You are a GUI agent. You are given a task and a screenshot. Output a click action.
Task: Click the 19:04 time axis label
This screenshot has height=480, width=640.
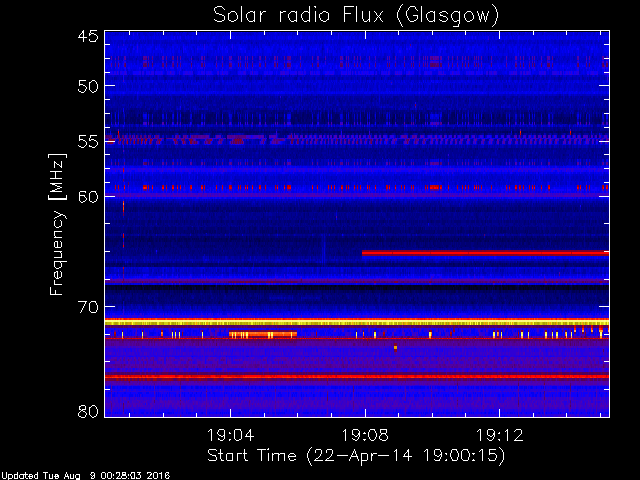[x=231, y=436]
